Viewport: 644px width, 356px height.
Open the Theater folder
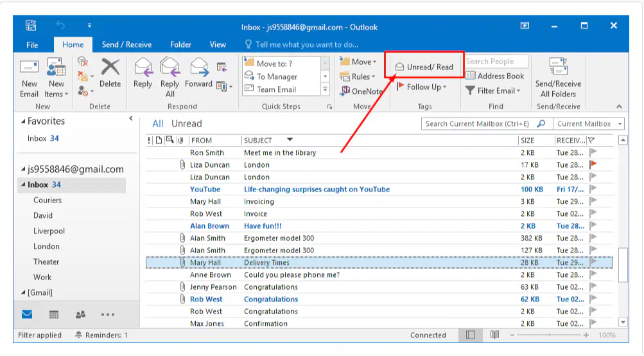click(46, 262)
